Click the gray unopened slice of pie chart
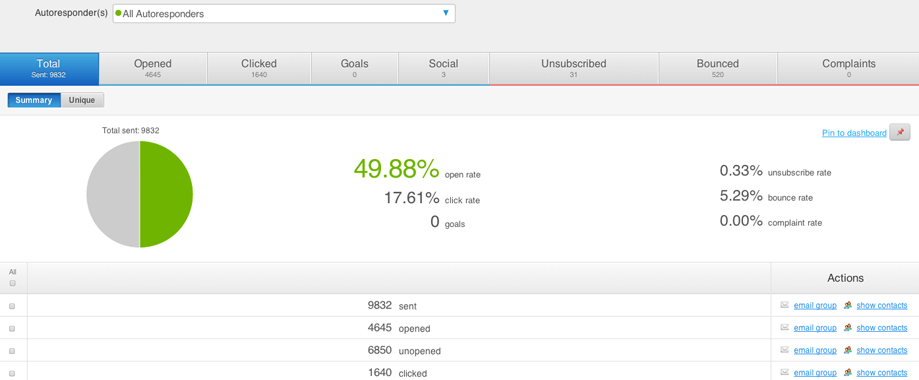 pos(113,194)
